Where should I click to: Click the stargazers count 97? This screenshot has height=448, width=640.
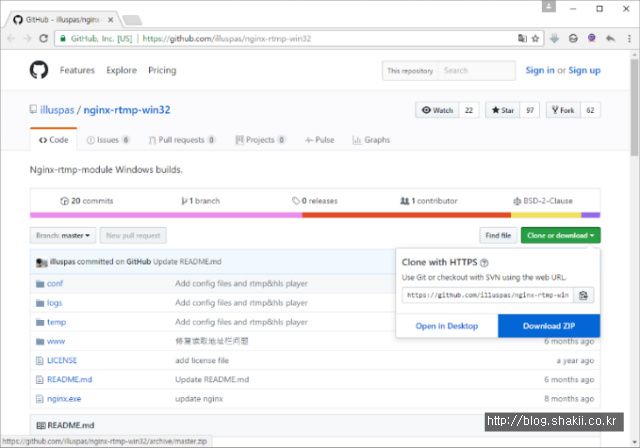(530, 110)
